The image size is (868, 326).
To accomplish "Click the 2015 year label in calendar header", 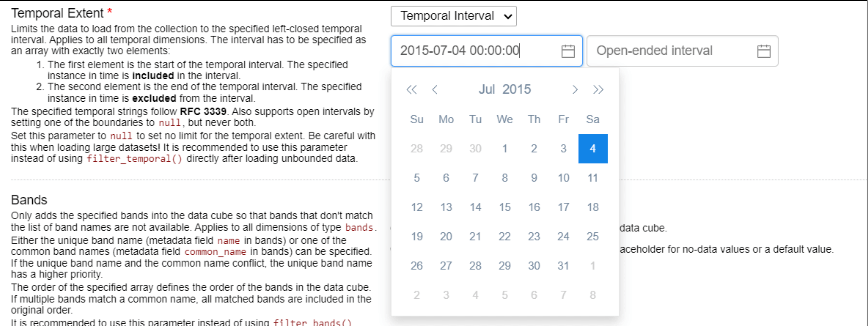I will click(516, 90).
